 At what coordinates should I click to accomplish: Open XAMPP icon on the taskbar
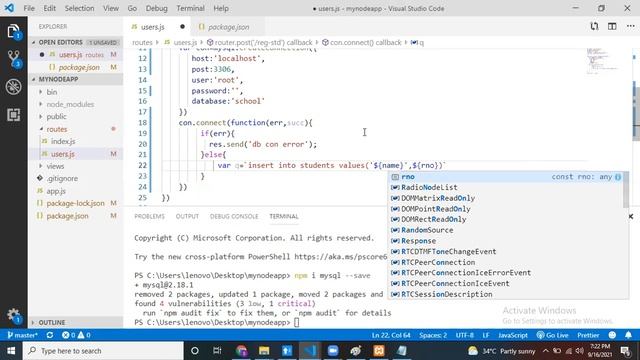point(379,351)
